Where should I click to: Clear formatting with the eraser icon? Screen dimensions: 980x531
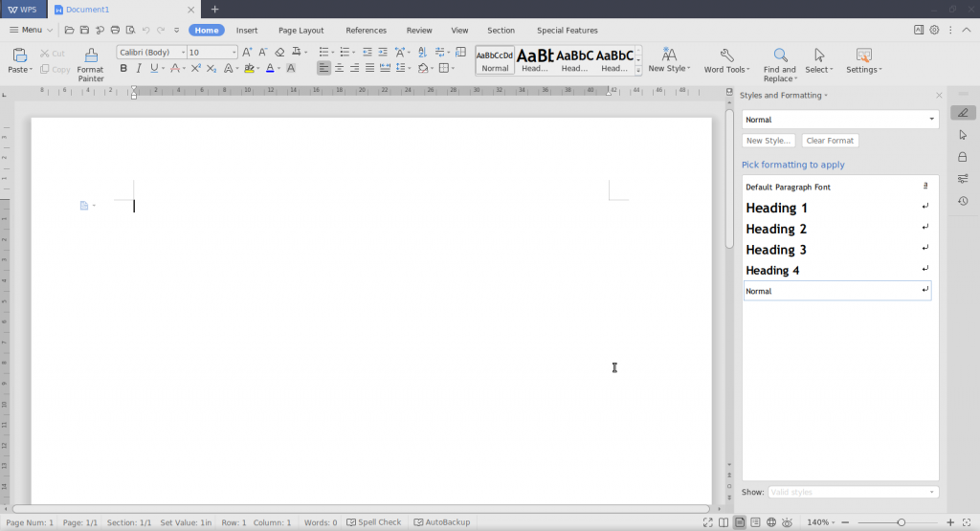pyautogui.click(x=279, y=53)
